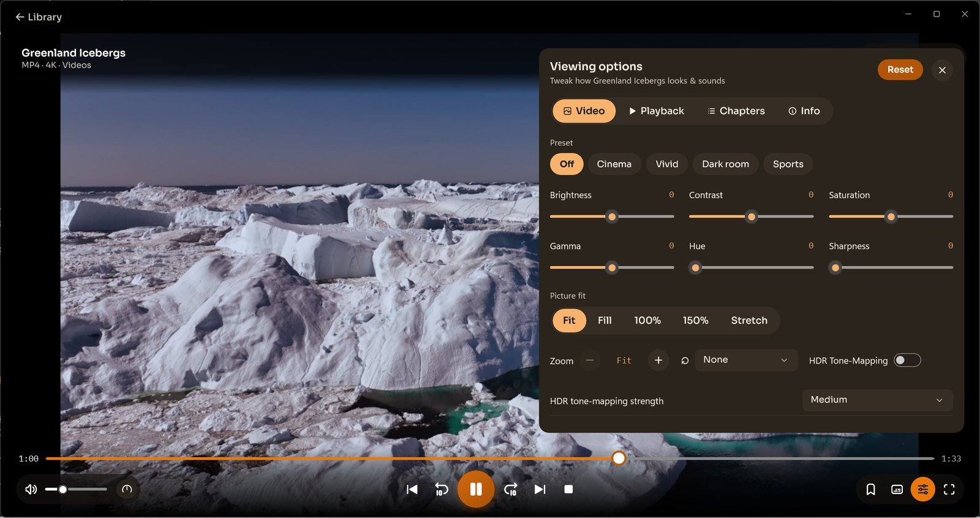The image size is (980, 518).
Task: Increase zoom with the plus button
Action: point(658,360)
